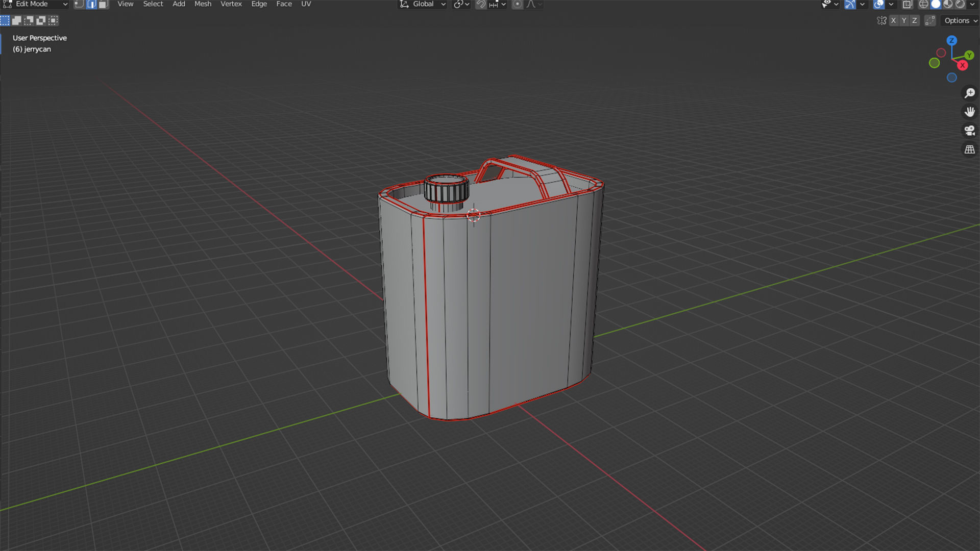
Task: Click the pan view hand icon
Action: click(969, 112)
